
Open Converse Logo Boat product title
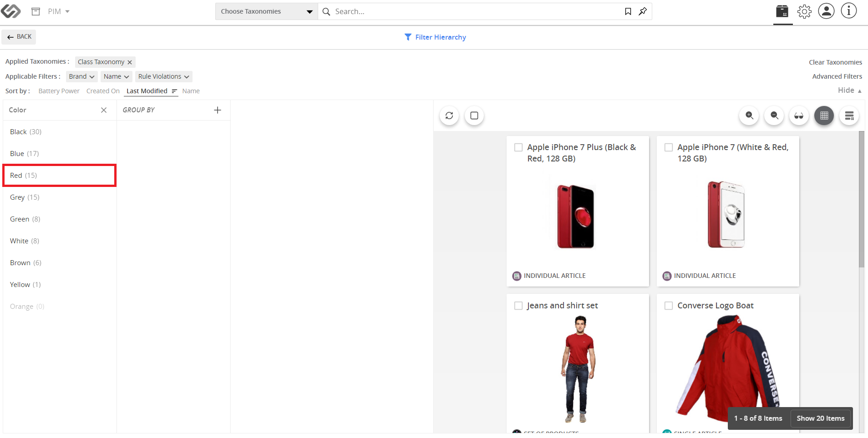[716, 306]
